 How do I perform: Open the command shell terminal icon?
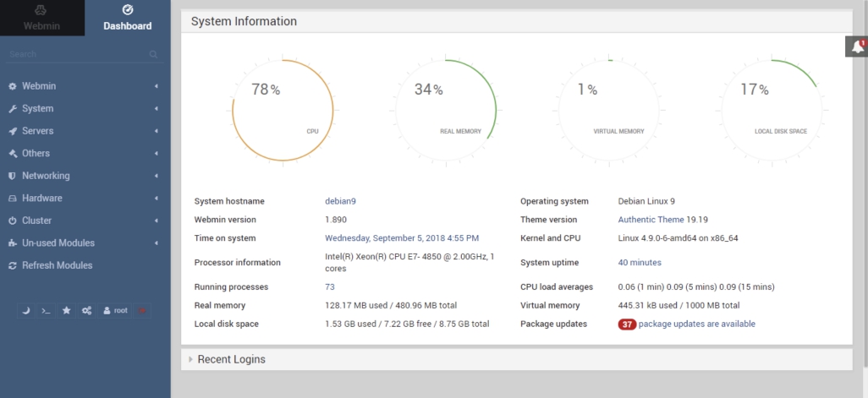(46, 311)
